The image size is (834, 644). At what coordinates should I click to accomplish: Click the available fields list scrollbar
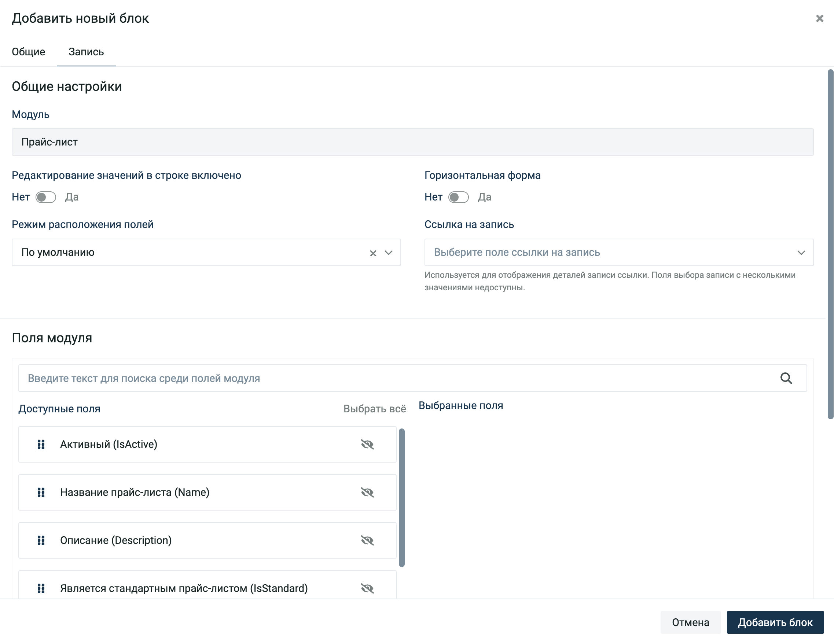pyautogui.click(x=401, y=497)
